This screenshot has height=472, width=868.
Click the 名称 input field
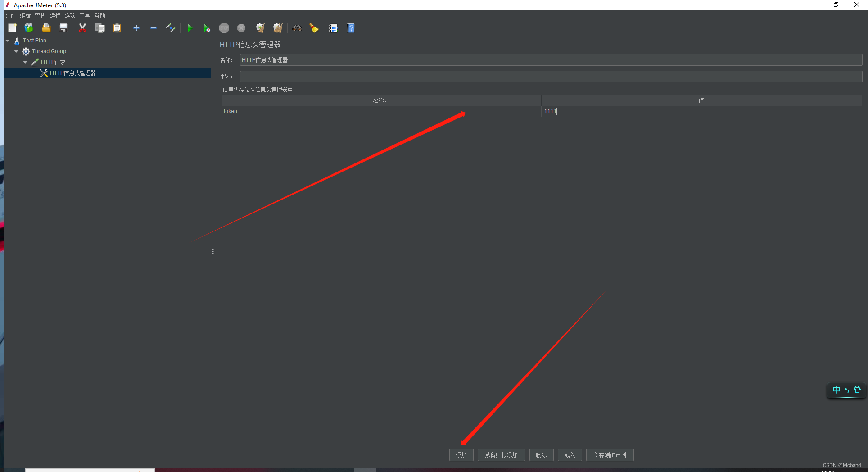click(551, 60)
